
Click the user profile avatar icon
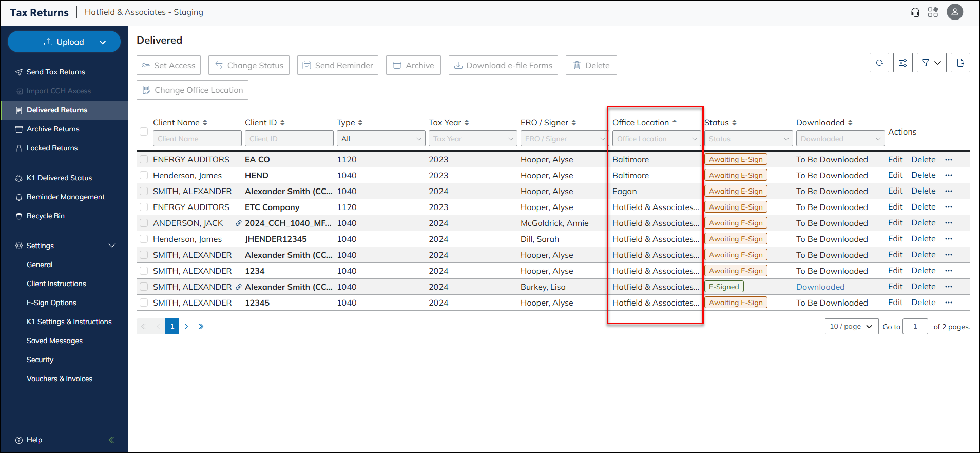[954, 12]
